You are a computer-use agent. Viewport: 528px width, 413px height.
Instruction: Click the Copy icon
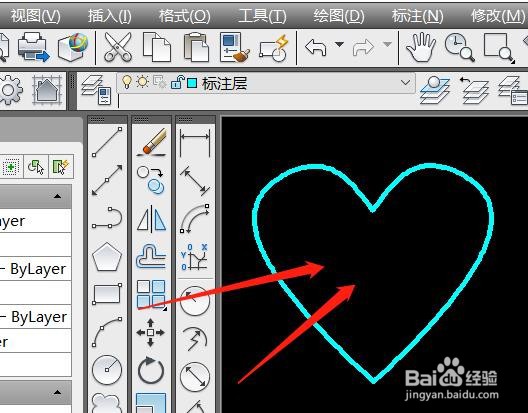tap(157, 47)
